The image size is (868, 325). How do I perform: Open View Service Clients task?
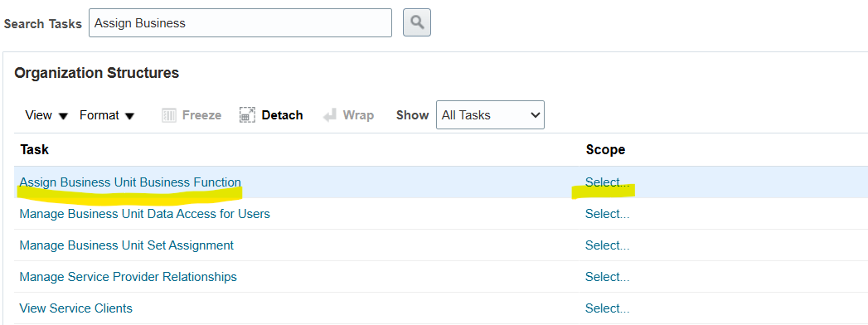coord(75,308)
